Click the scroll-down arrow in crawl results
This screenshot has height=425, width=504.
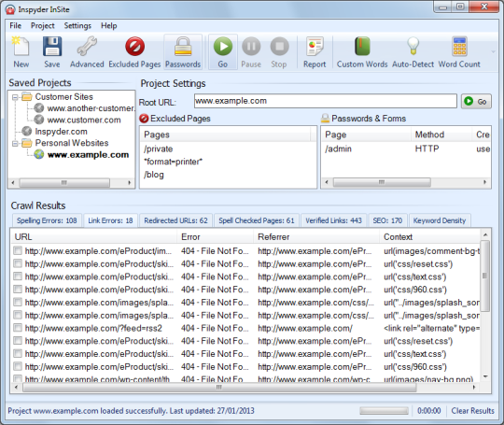(x=485, y=376)
